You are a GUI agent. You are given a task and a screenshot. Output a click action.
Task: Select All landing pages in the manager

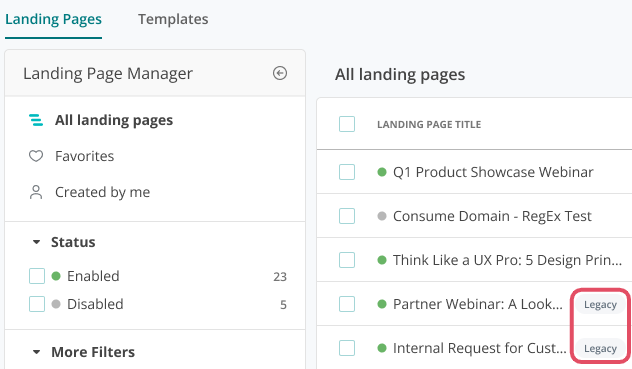pos(114,120)
